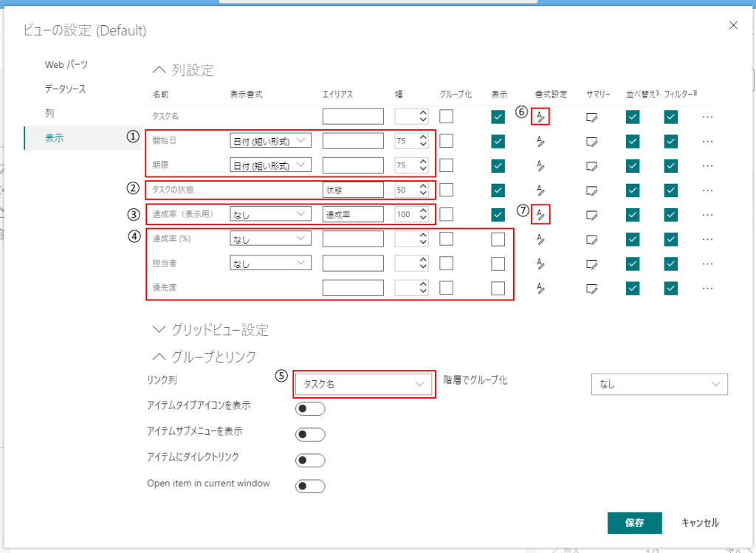The image size is (756, 553).
Task: Toggle アイテムタイプアイコンを表示 switch
Action: coord(309,409)
